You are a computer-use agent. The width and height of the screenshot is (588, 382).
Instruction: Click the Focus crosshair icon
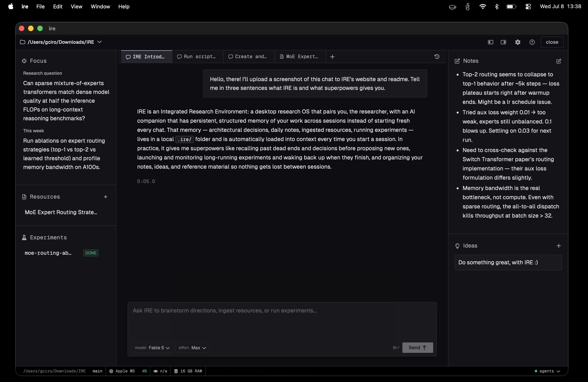(24, 61)
